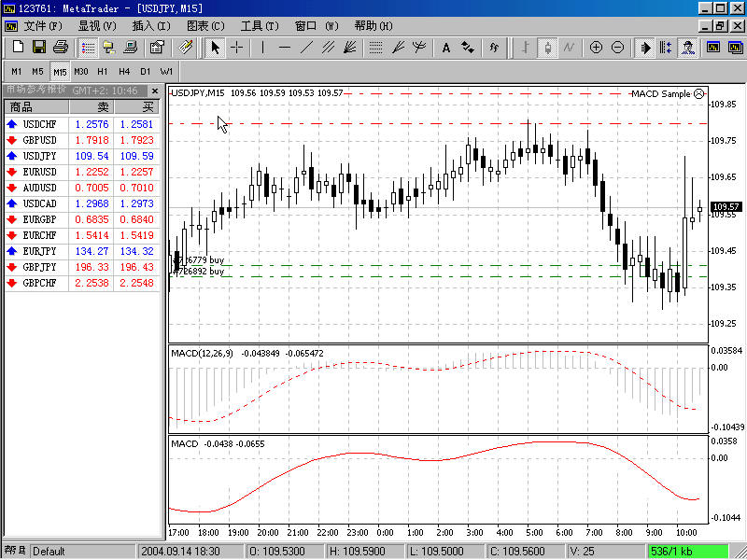
Task: Open the 帮助(H) menu
Action: [x=373, y=26]
